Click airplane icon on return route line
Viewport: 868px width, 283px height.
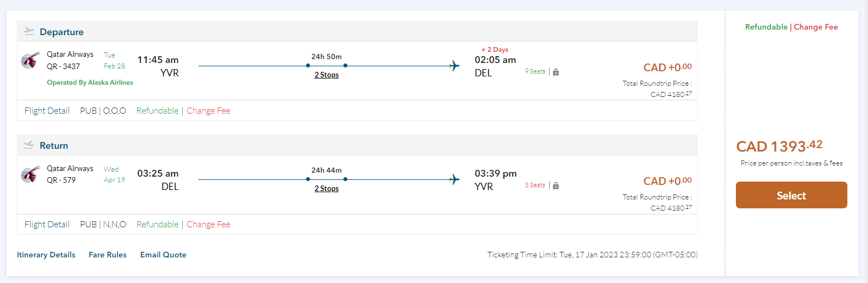tap(455, 179)
